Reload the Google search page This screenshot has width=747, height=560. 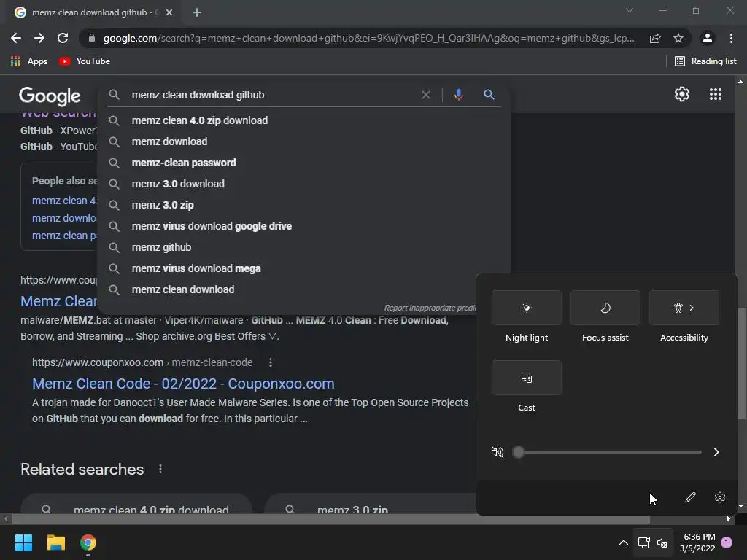63,38
